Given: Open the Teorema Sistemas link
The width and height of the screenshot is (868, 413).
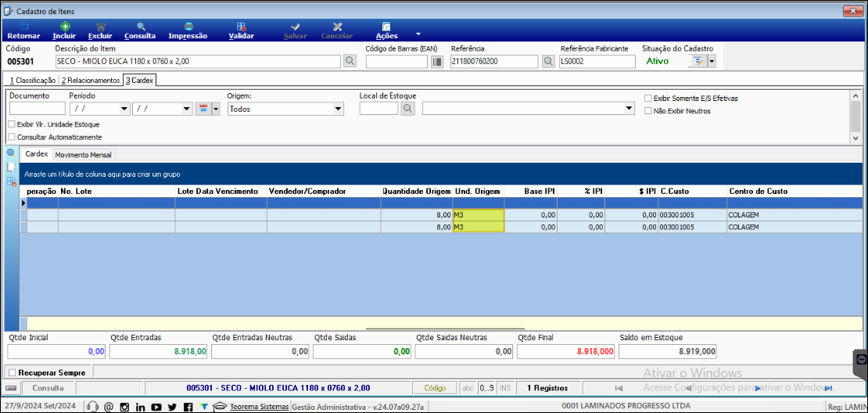Looking at the screenshot, I should pos(259,407).
